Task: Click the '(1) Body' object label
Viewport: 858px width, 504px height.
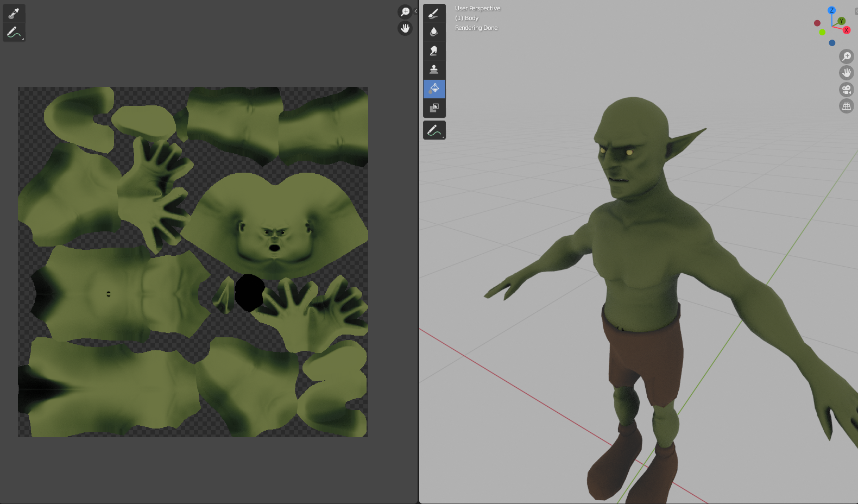Action: point(466,18)
